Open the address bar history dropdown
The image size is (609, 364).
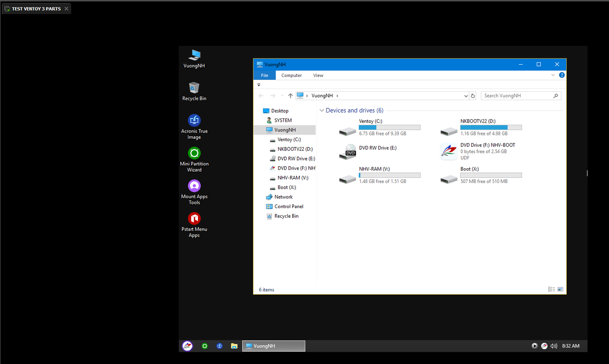point(466,96)
